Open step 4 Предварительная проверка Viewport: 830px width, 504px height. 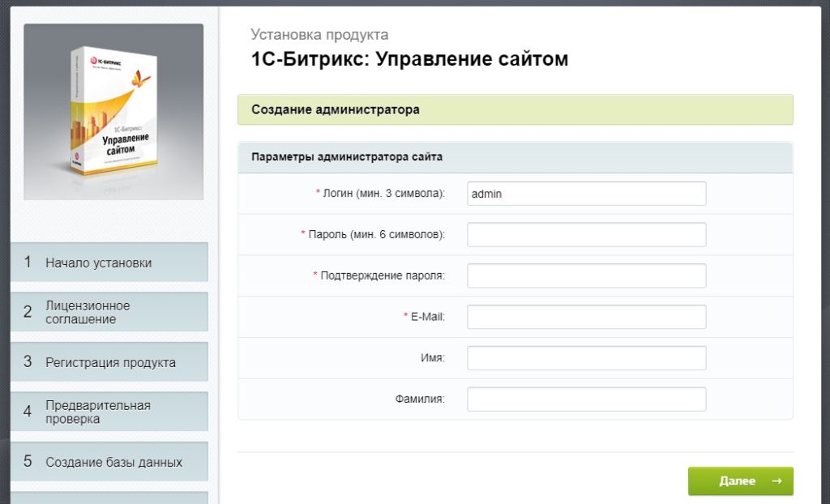coord(109,412)
